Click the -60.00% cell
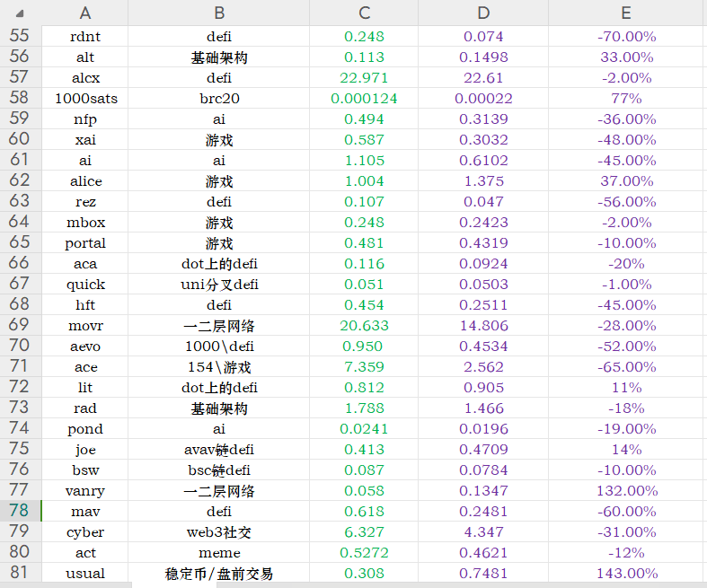 click(627, 511)
